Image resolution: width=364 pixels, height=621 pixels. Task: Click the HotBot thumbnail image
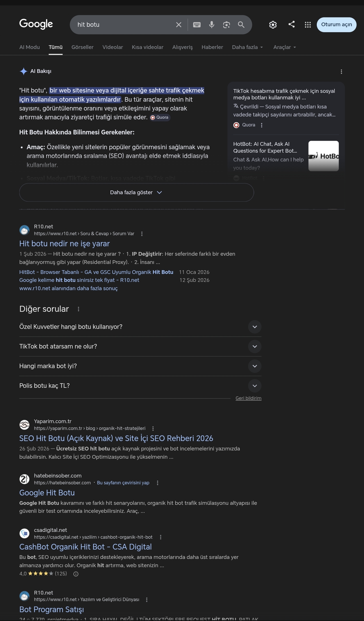[324, 156]
